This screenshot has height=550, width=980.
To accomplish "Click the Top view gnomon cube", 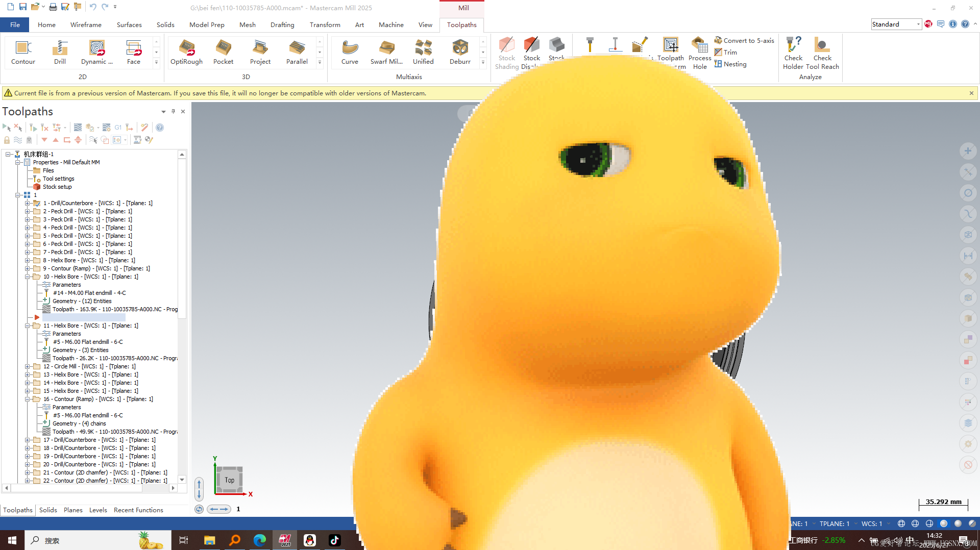I will tap(229, 480).
